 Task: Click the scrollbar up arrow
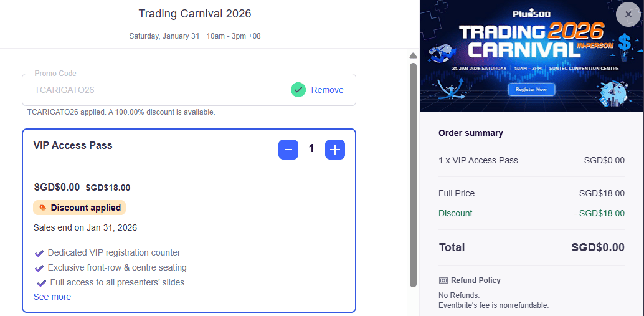[413, 55]
